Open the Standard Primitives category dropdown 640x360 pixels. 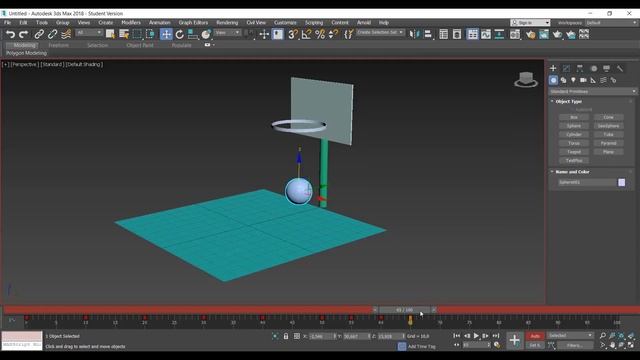pos(592,91)
